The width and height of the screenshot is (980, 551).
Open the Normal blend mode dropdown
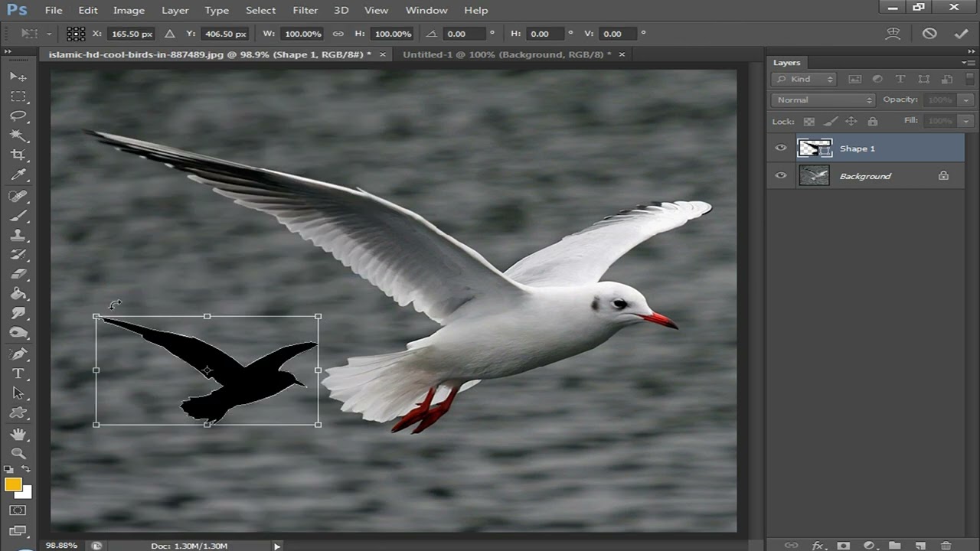coord(823,99)
